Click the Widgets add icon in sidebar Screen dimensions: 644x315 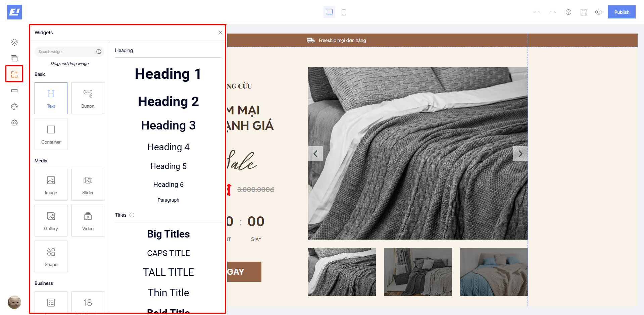[x=14, y=74]
